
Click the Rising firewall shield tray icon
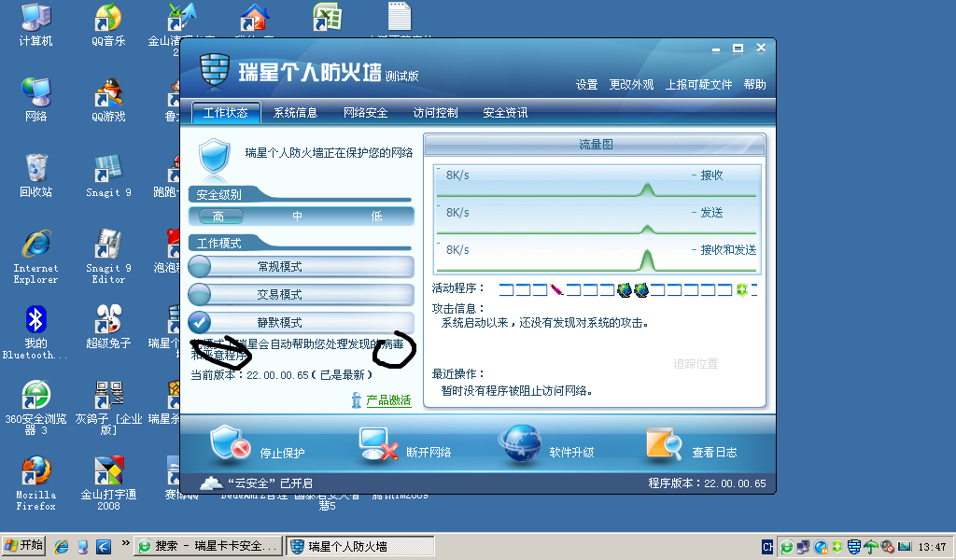tap(854, 547)
